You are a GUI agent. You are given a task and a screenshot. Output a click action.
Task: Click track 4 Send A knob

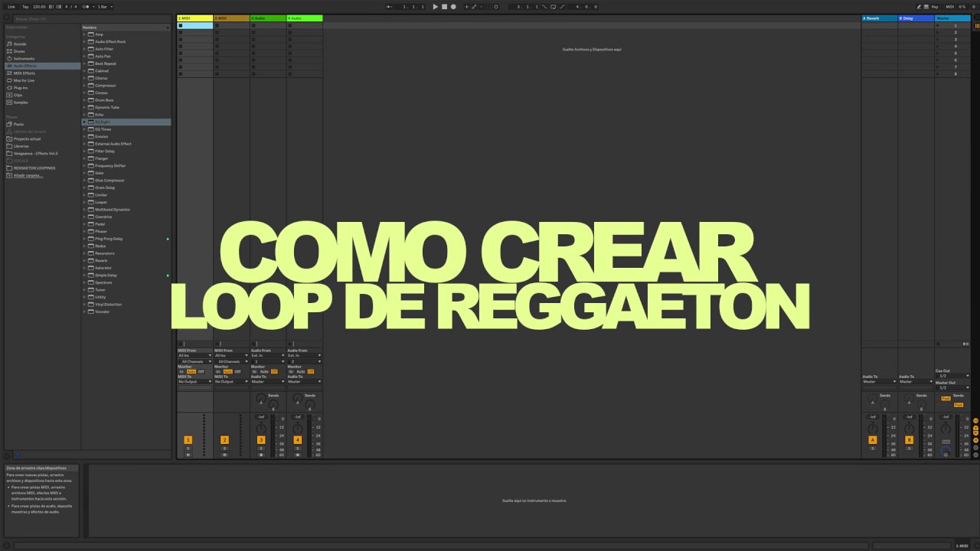pyautogui.click(x=297, y=399)
